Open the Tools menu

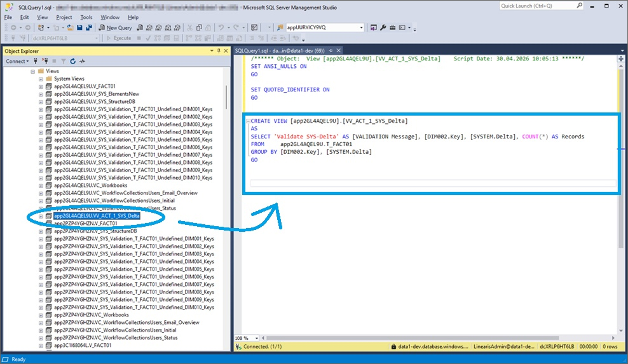tap(86, 17)
